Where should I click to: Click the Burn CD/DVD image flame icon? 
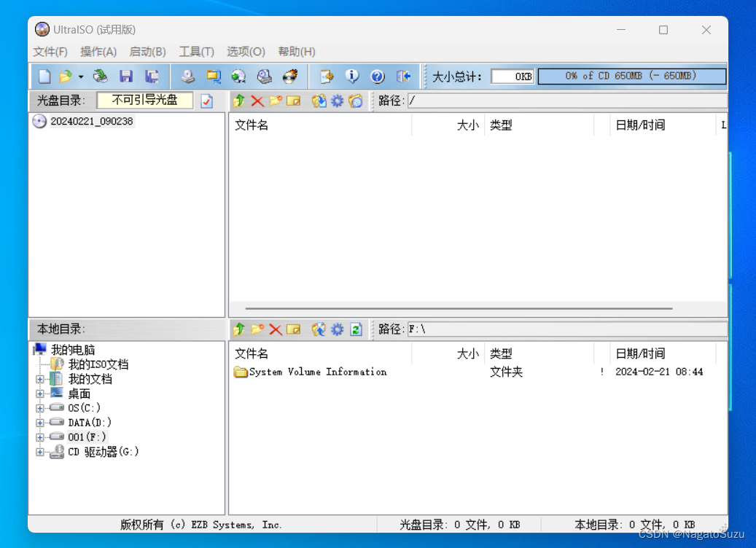[289, 76]
